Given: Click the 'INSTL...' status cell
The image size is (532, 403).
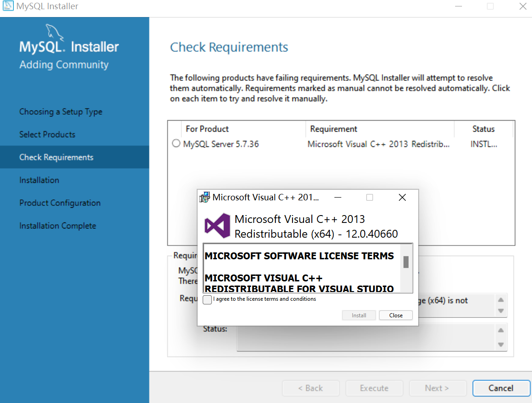Looking at the screenshot, I should (x=484, y=144).
